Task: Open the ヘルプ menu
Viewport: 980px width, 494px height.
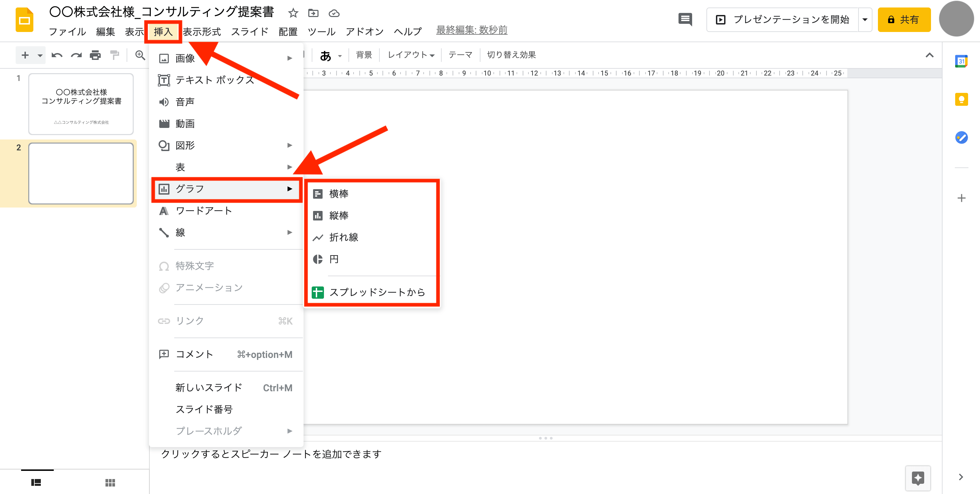Action: (408, 32)
